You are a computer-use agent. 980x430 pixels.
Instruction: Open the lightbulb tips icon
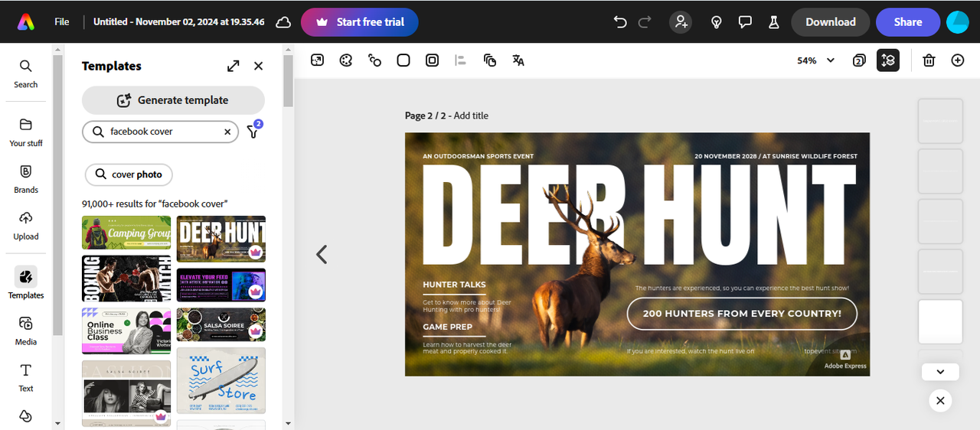pos(717,22)
